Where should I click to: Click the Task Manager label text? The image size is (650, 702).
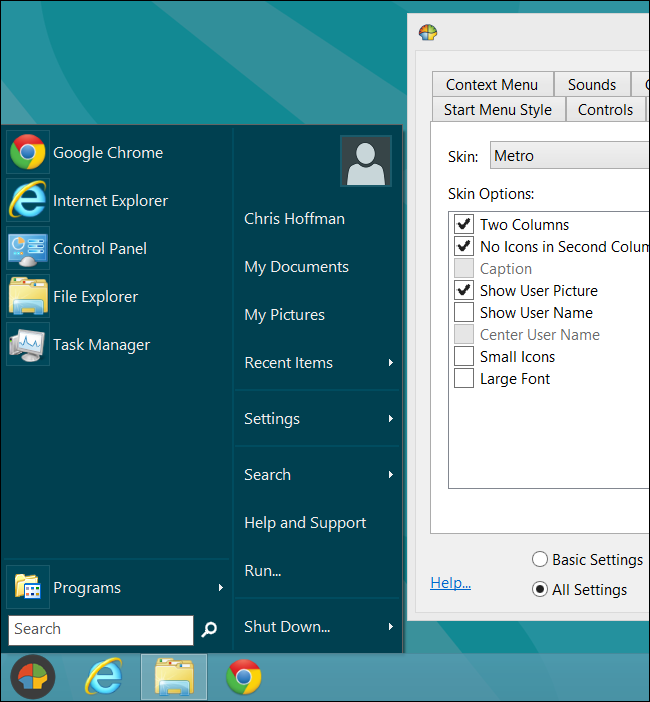[x=102, y=345]
